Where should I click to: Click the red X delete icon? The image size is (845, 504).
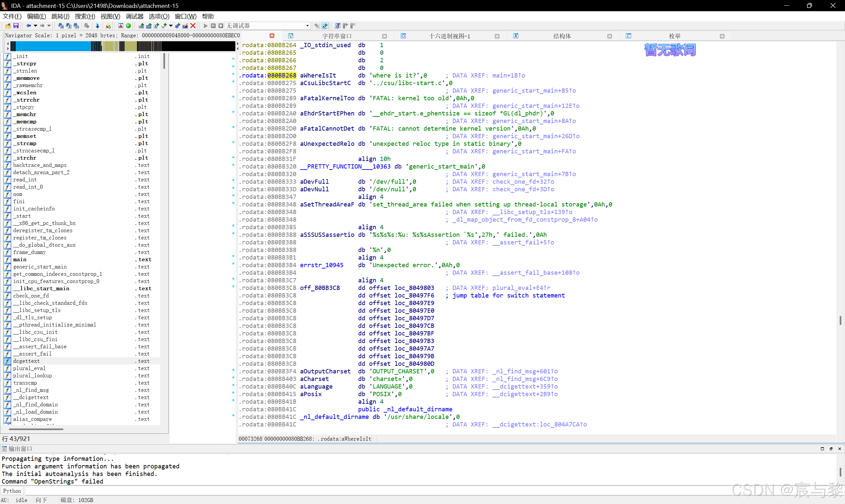tap(193, 26)
